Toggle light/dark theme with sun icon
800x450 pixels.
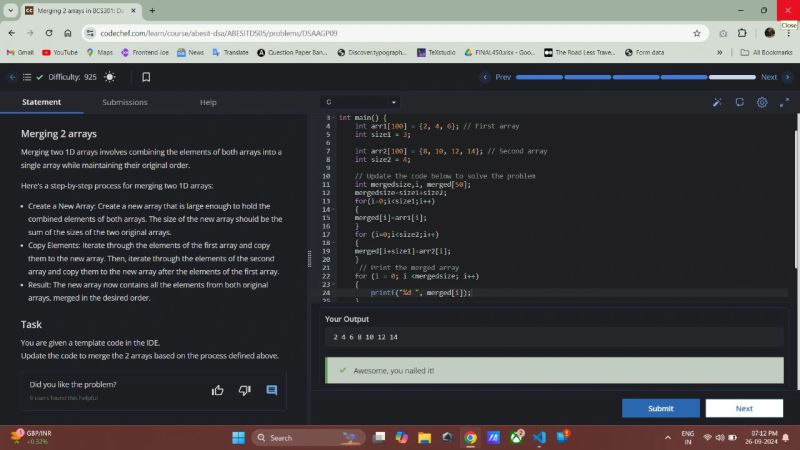(109, 77)
